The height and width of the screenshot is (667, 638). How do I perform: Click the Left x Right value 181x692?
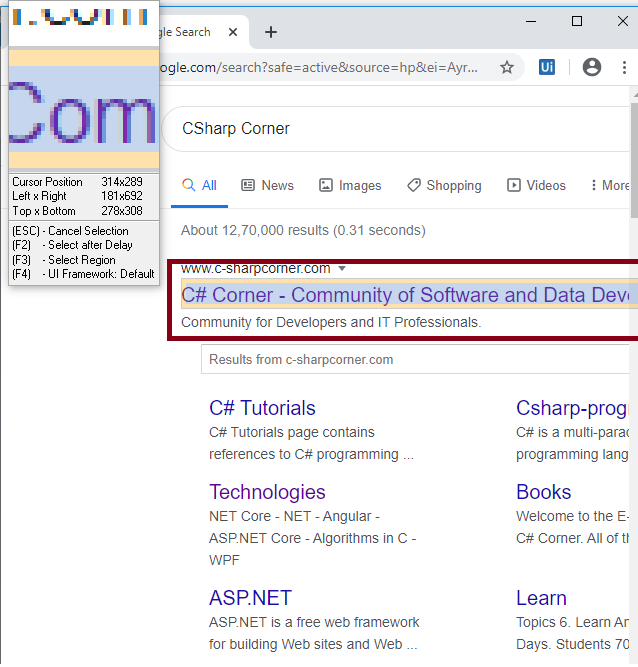[x=122, y=196]
